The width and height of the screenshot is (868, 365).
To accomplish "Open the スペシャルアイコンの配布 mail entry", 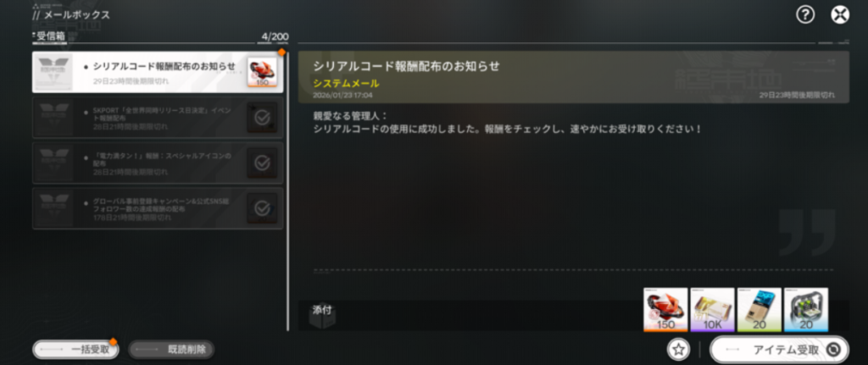I will pyautogui.click(x=158, y=163).
